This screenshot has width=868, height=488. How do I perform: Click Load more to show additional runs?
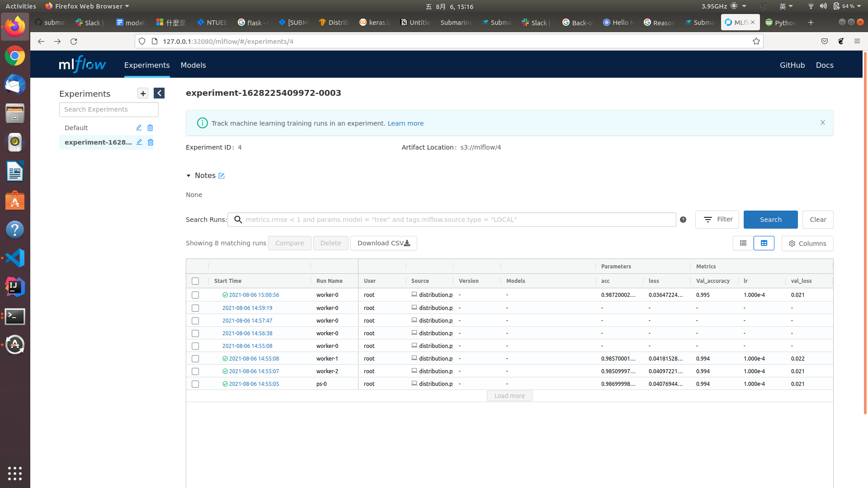tap(509, 396)
